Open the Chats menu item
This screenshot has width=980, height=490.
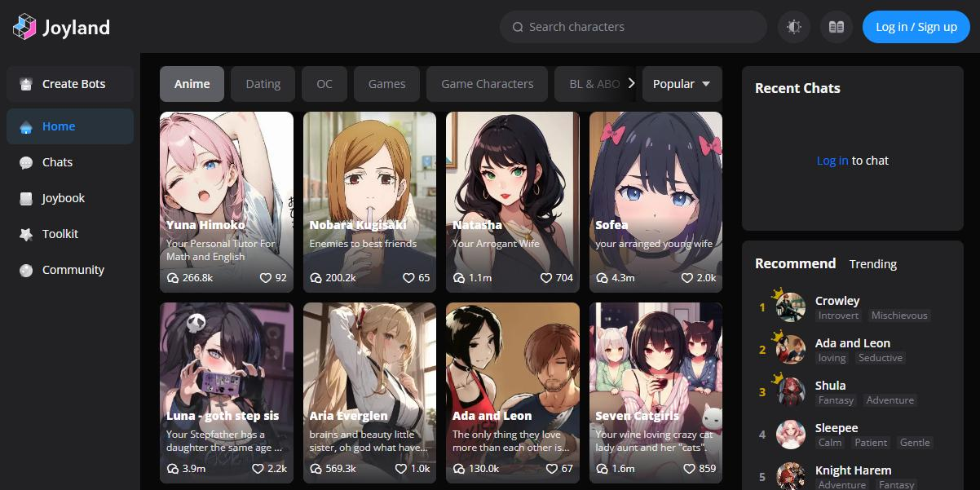click(x=70, y=162)
